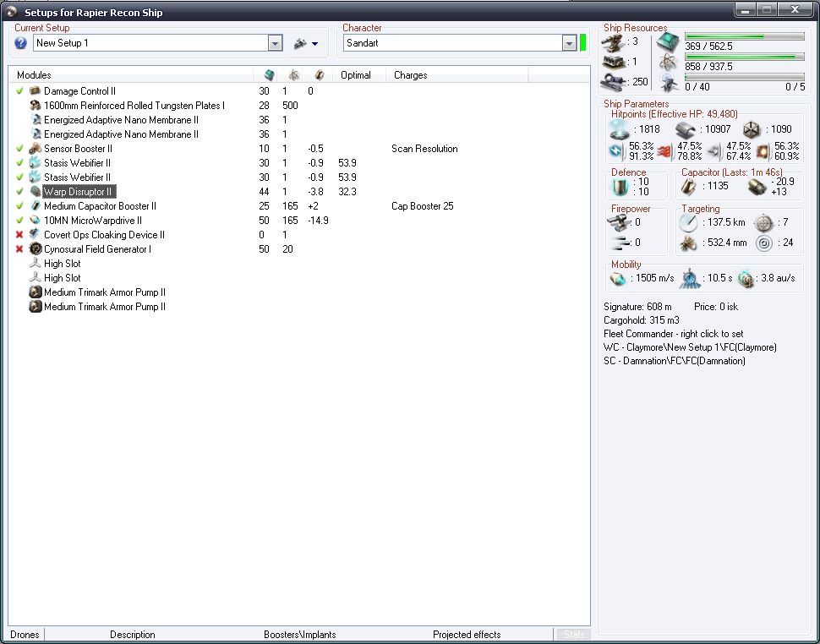Screen dimensions: 820x644
Task: Select the Cap Booster 25 charge entry
Action: (422, 206)
